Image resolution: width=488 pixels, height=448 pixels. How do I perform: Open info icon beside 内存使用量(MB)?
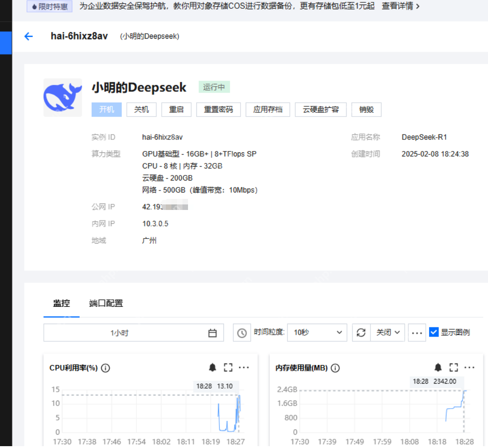click(x=335, y=368)
